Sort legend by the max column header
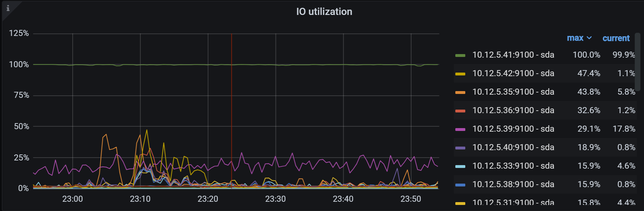644x211 pixels. coord(575,38)
